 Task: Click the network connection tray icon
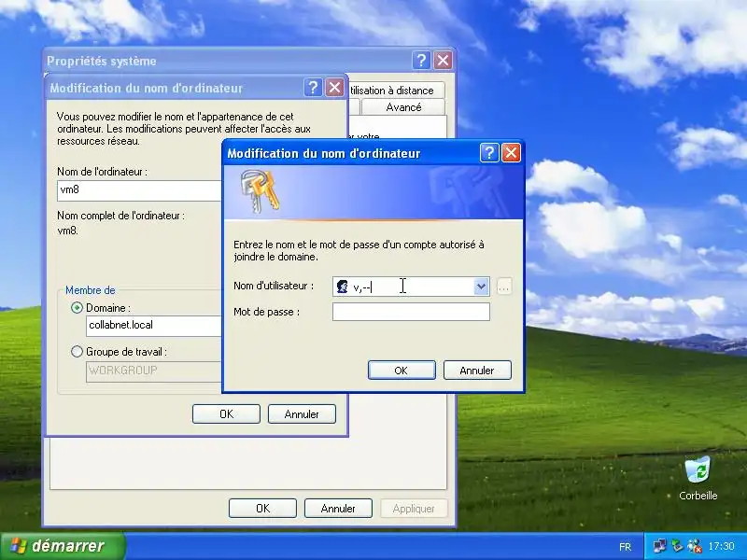[x=660, y=546]
